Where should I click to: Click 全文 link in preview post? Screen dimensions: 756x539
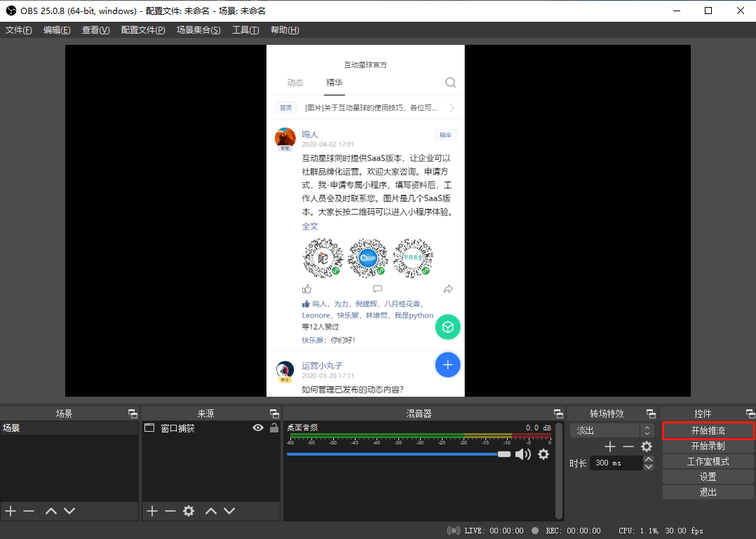310,226
